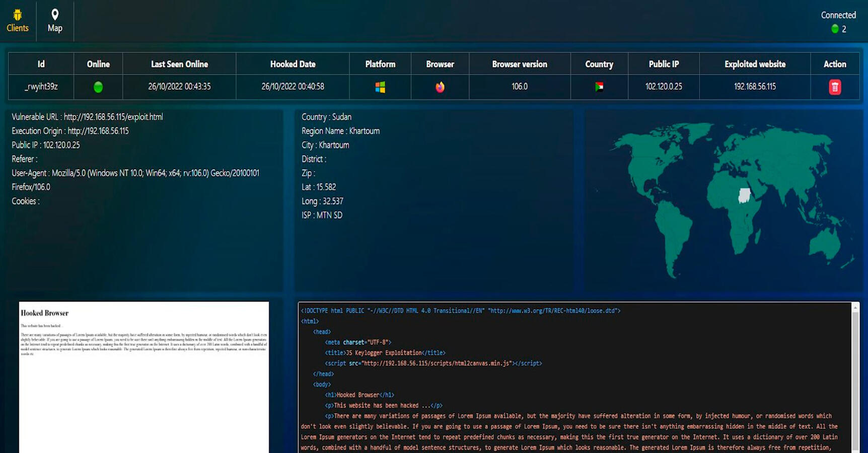This screenshot has height=453, width=868.
Task: Click Long : 32.537 value
Action: 322,201
